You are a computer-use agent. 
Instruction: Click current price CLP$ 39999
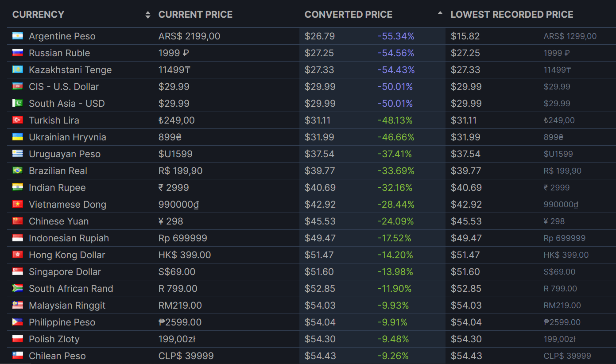click(x=186, y=356)
